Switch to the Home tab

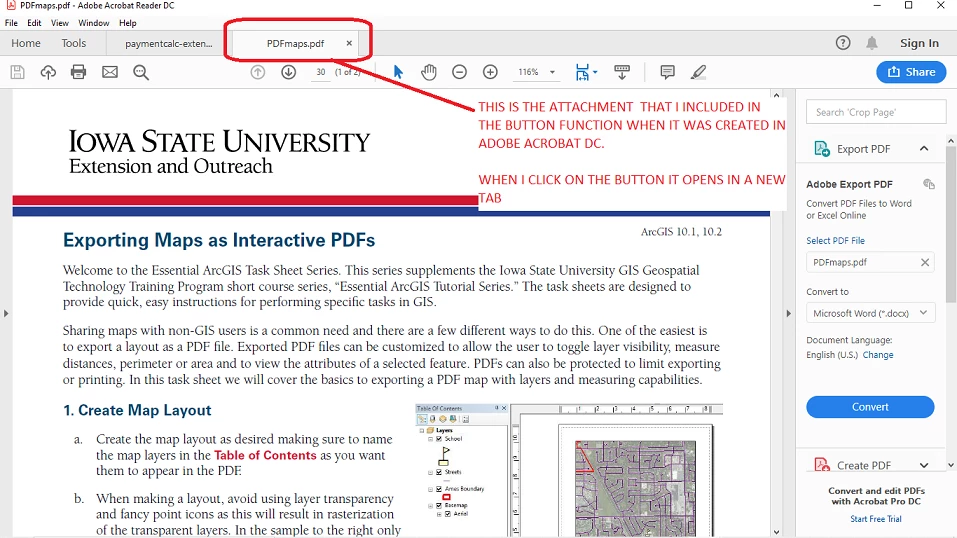[x=26, y=43]
